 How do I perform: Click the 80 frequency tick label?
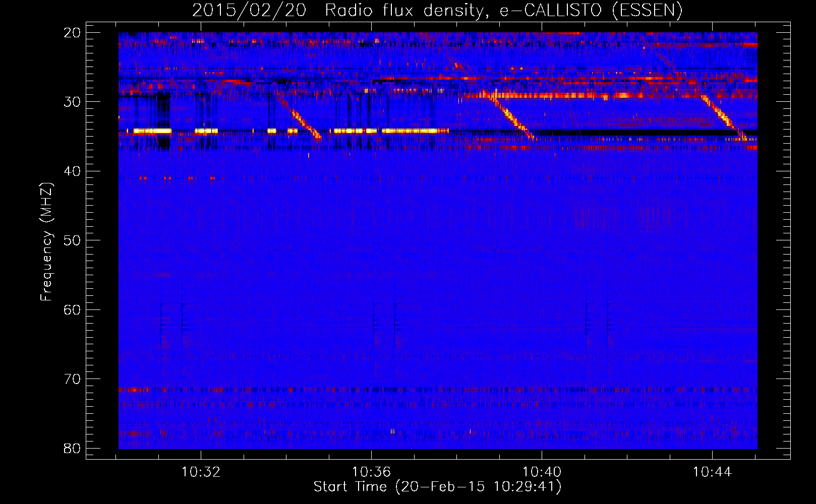point(72,449)
